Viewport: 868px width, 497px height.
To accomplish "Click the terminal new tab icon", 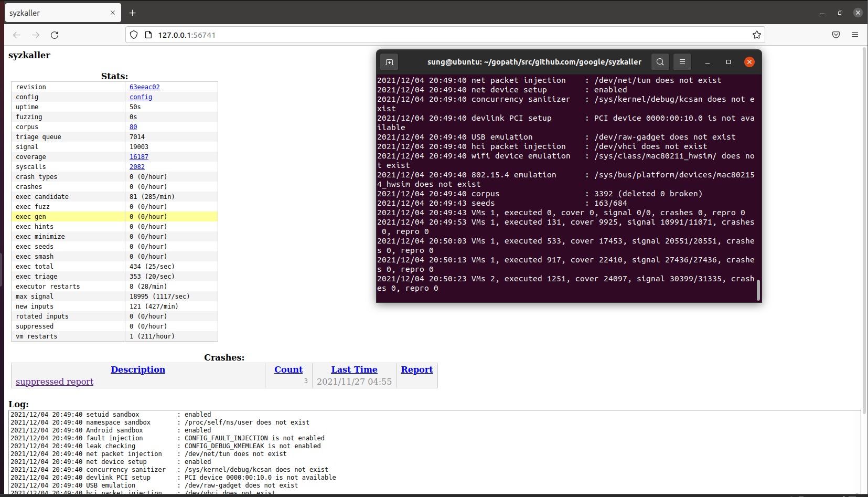I will [389, 62].
